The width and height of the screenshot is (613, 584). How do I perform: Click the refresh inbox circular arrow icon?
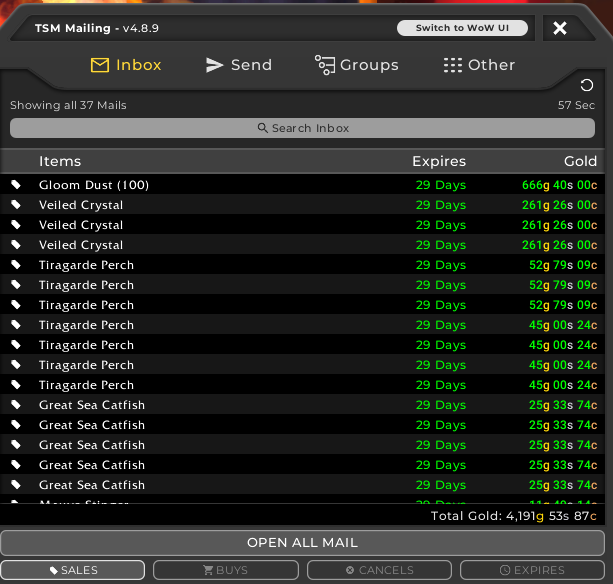587,86
